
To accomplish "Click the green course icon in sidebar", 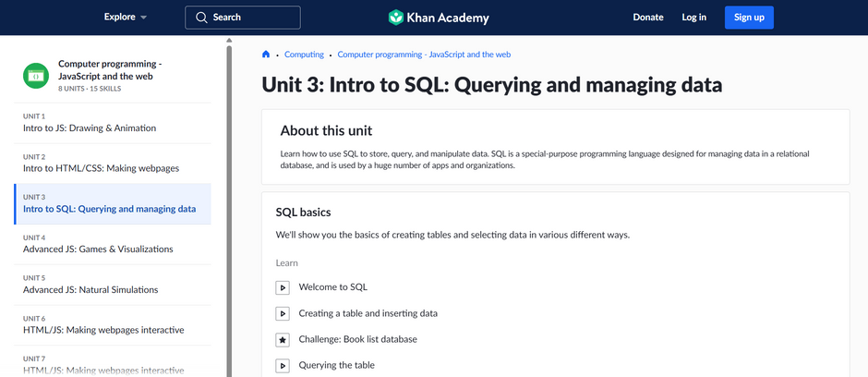I will pyautogui.click(x=35, y=76).
